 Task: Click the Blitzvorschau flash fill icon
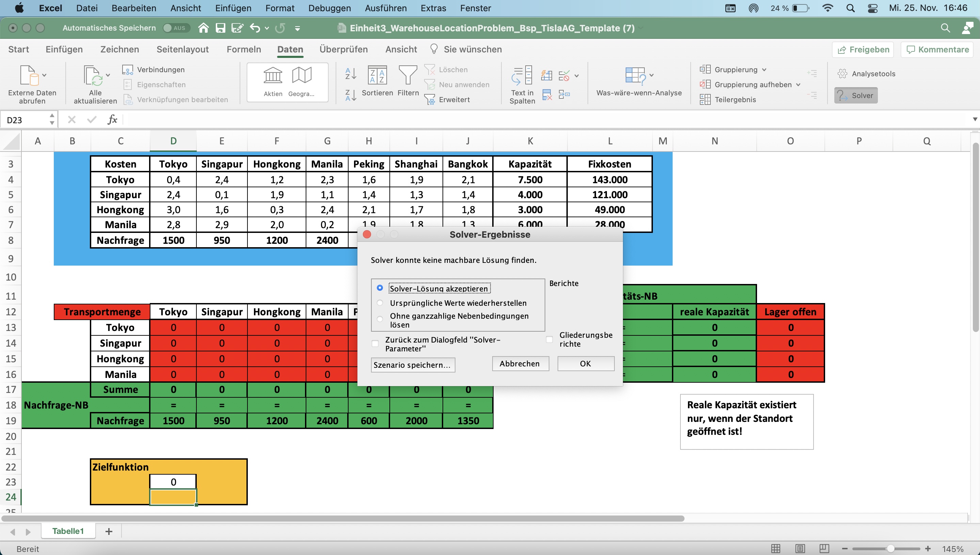pyautogui.click(x=546, y=75)
